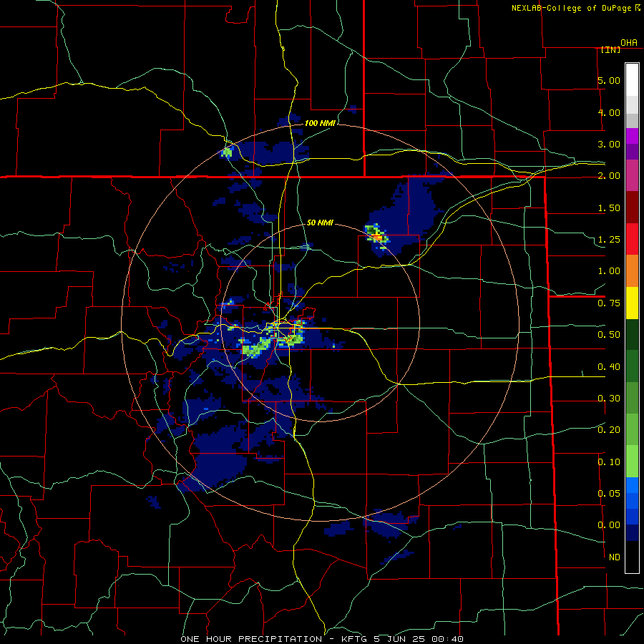Click the yellow legend swatch
Viewport: 644px width, 644px height.
click(x=632, y=303)
